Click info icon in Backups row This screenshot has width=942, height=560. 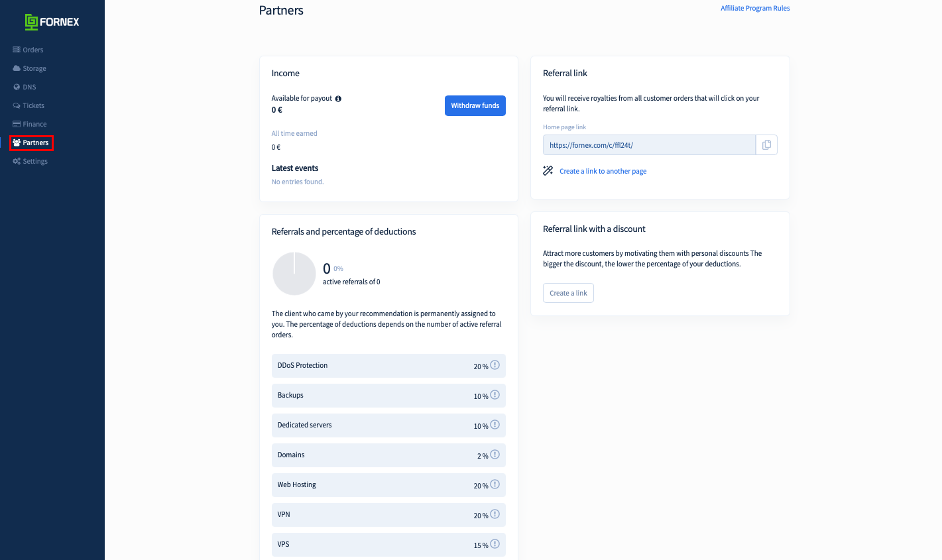pos(495,395)
